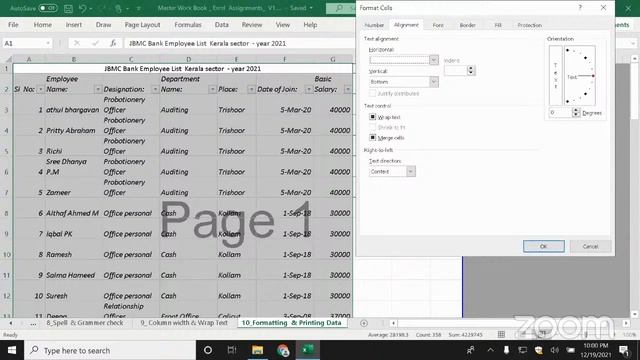Open Chrome from the taskbar

click(x=282, y=350)
